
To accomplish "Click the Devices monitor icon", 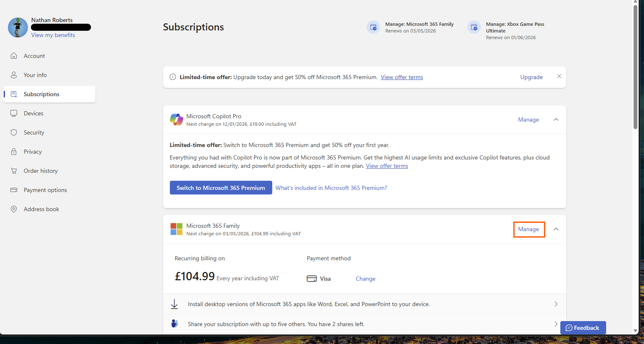I will tap(14, 113).
